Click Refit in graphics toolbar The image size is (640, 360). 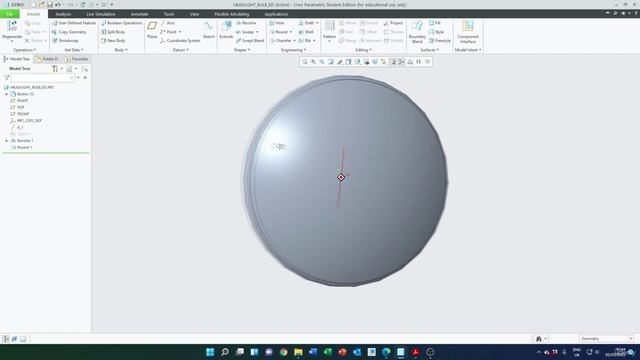click(304, 62)
